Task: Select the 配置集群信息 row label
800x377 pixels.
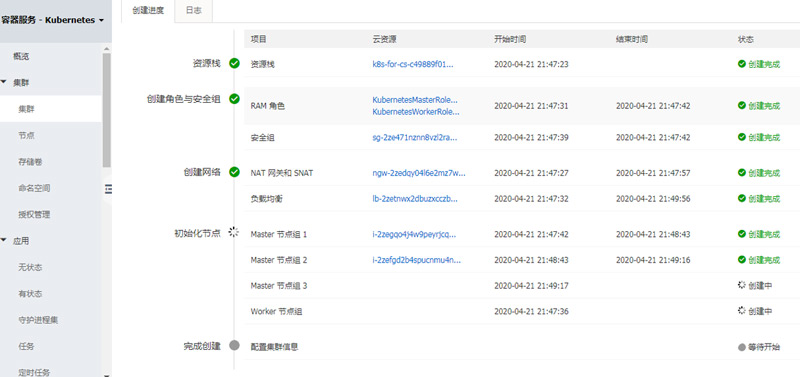Action: point(274,347)
